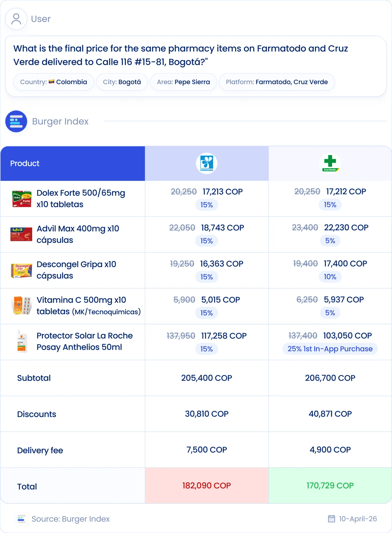The image size is (392, 533).
Task: Select the Country: Colombia chip
Action: point(54,82)
